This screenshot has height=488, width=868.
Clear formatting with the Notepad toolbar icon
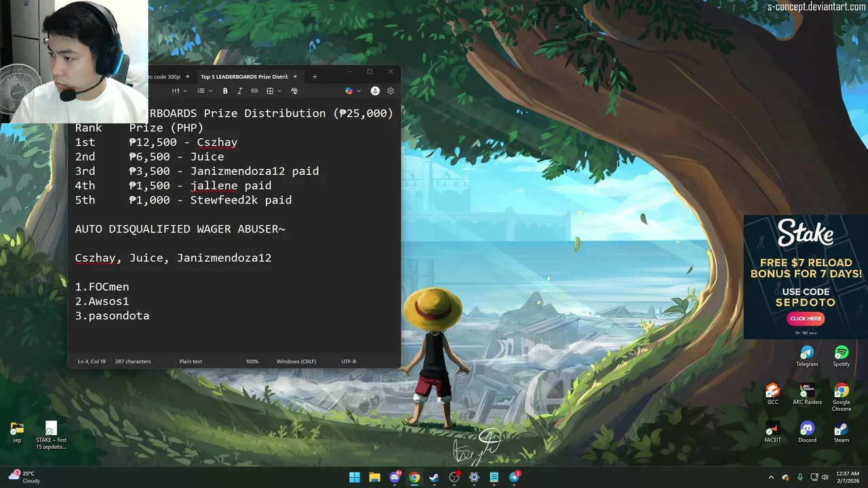pyautogui.click(x=294, y=91)
